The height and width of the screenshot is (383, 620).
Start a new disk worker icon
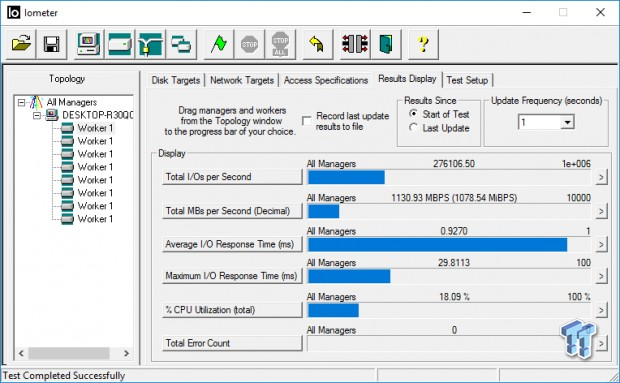[x=119, y=44]
